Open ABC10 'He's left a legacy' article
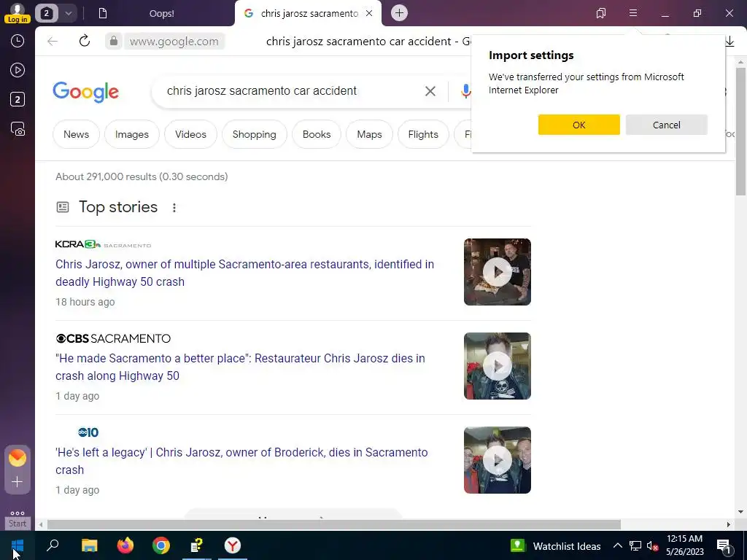 click(241, 461)
